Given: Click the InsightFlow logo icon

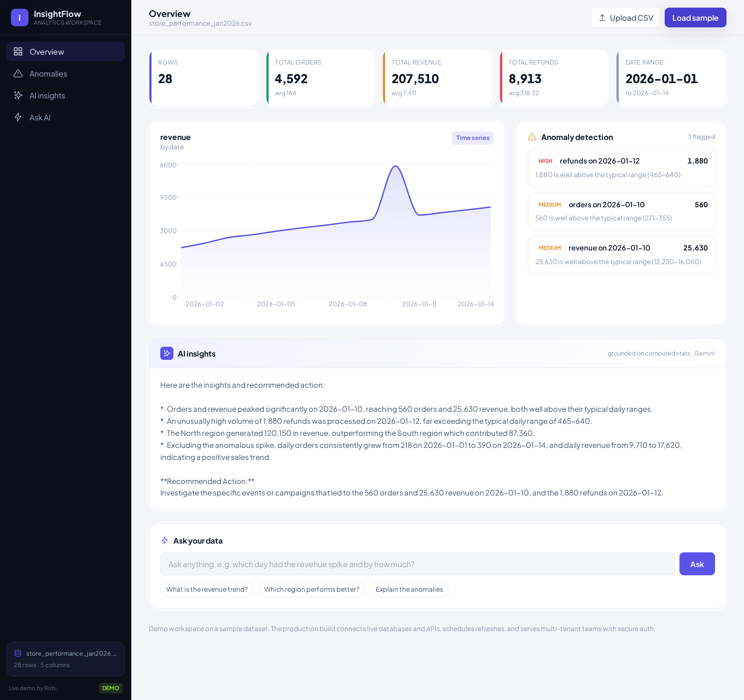Looking at the screenshot, I should point(19,17).
